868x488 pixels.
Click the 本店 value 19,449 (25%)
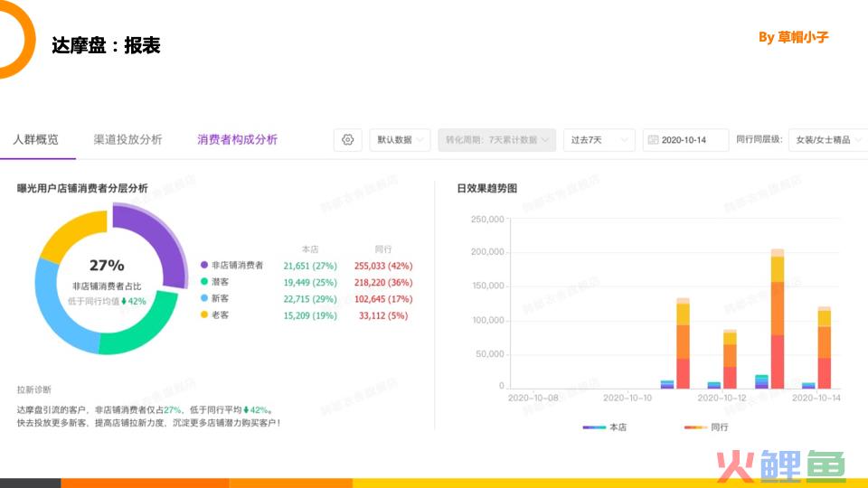click(x=310, y=283)
